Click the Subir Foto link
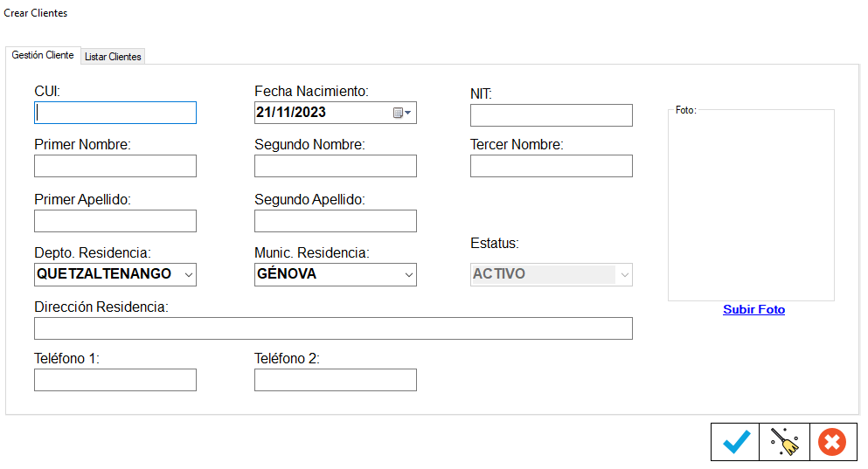This screenshot has width=868, height=469. 753,310
